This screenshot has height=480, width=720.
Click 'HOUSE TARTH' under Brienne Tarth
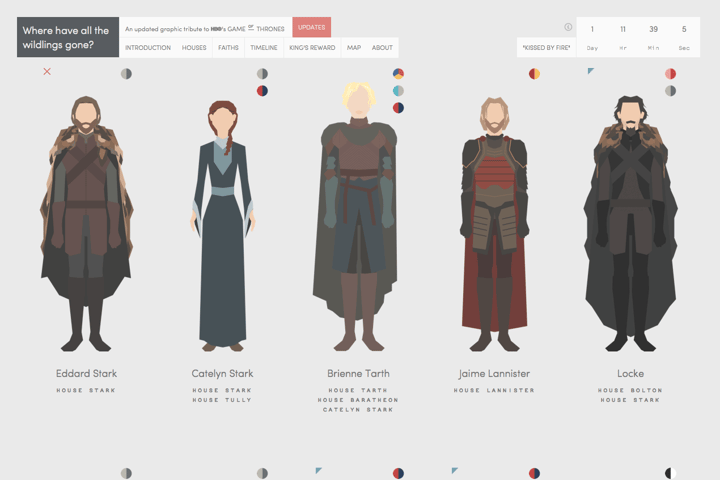click(358, 390)
